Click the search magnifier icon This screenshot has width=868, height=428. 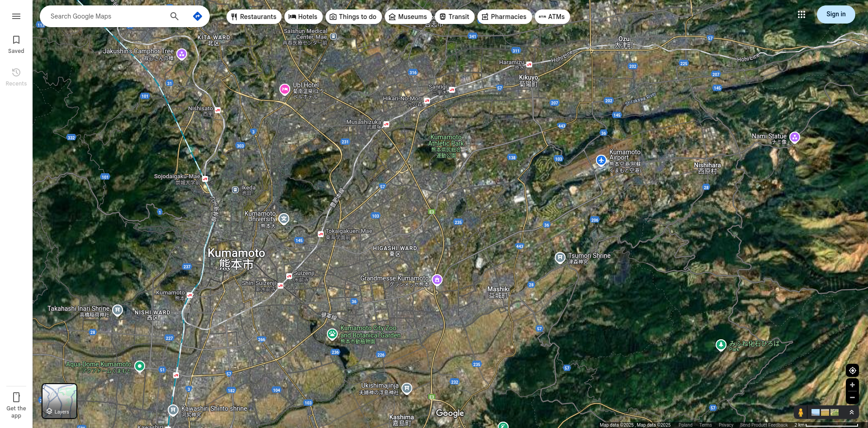pos(174,16)
